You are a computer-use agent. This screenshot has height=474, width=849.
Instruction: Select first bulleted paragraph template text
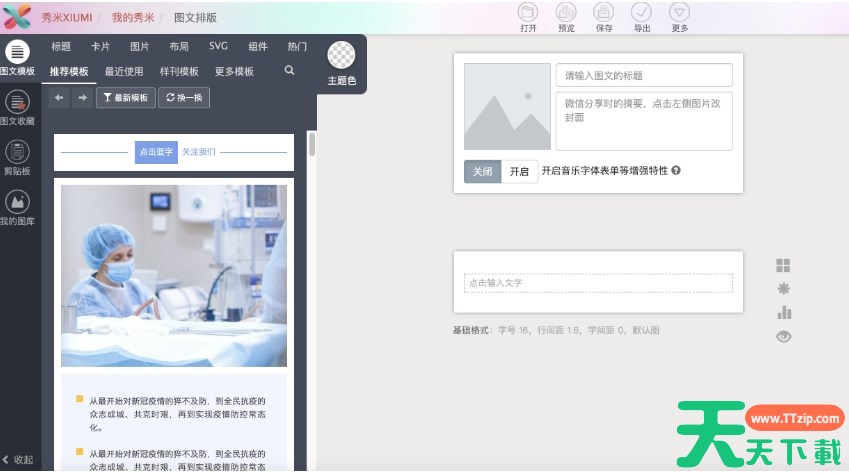tap(177, 414)
